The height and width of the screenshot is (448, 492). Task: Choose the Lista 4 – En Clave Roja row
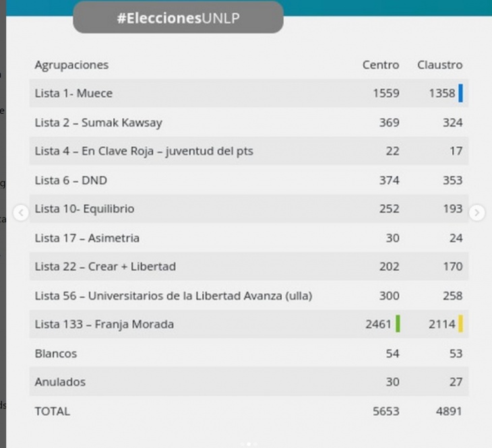click(x=249, y=151)
